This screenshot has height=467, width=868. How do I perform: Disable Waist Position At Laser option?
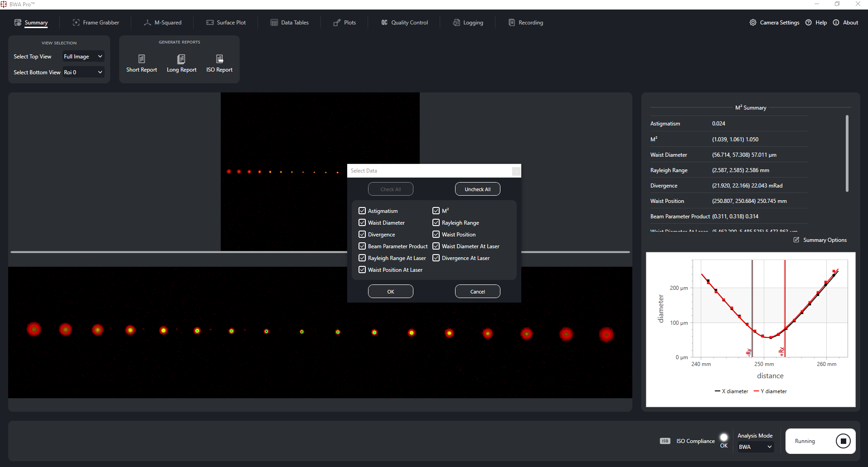[362, 270]
